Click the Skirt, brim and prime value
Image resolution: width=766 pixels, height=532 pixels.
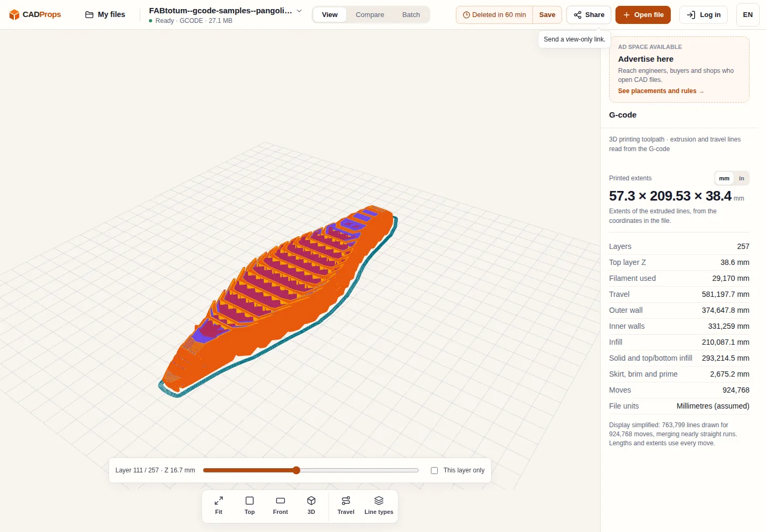(729, 374)
